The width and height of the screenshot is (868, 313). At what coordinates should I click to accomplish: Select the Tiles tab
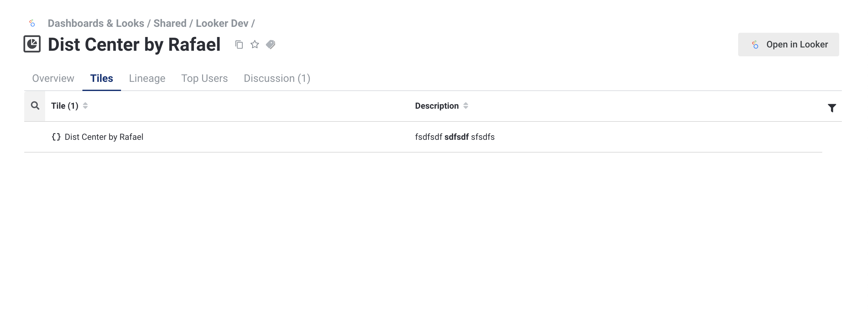click(x=101, y=78)
